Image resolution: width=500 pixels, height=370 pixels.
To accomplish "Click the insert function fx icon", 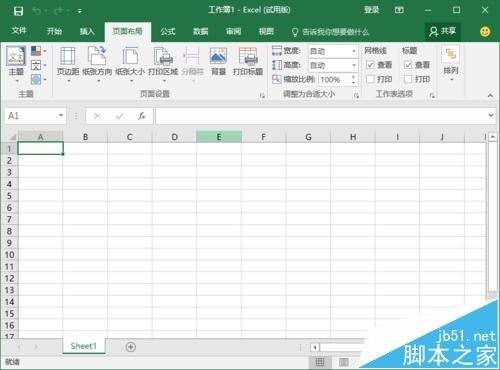I will point(142,116).
